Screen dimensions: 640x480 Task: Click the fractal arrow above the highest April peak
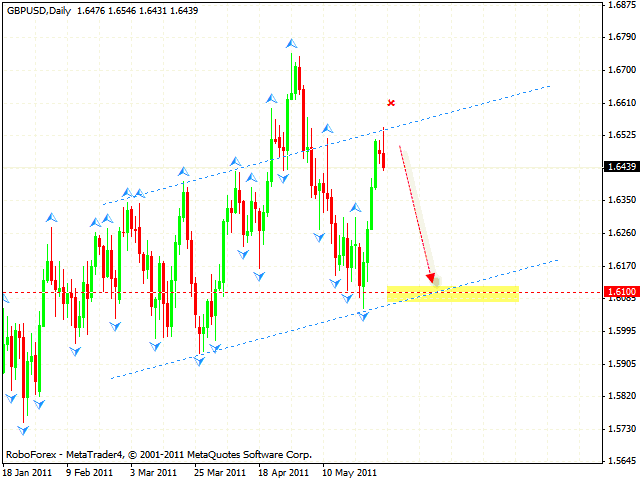(x=291, y=44)
